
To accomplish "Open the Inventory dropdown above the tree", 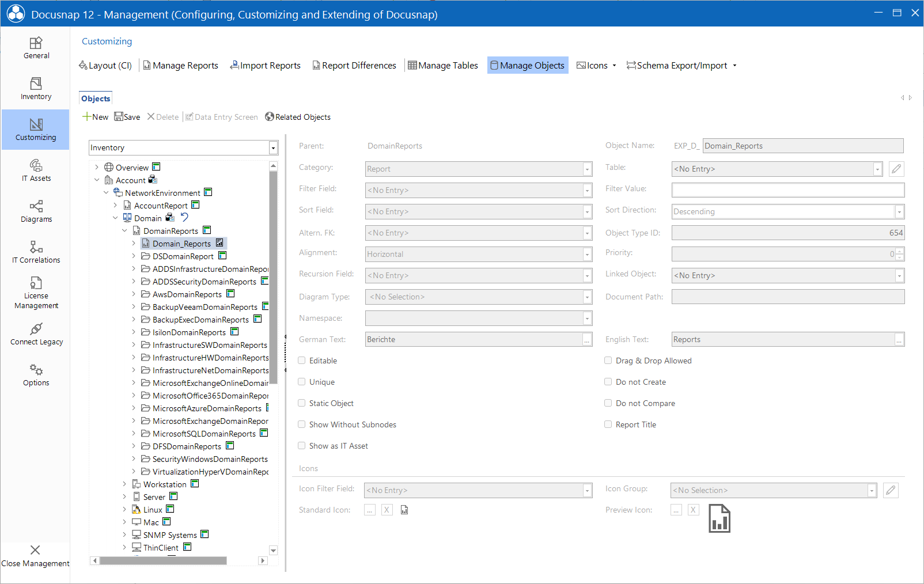I will point(273,148).
